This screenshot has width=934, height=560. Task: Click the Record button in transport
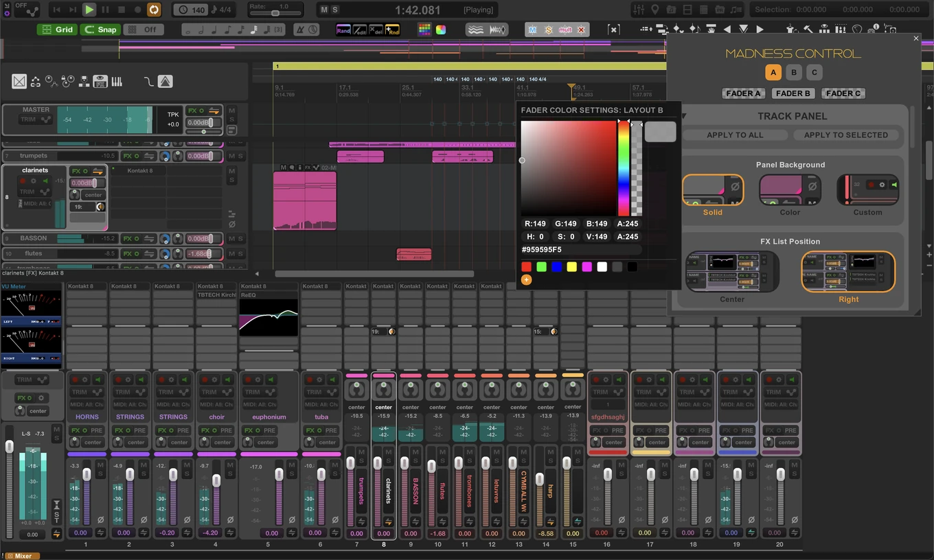tap(138, 10)
